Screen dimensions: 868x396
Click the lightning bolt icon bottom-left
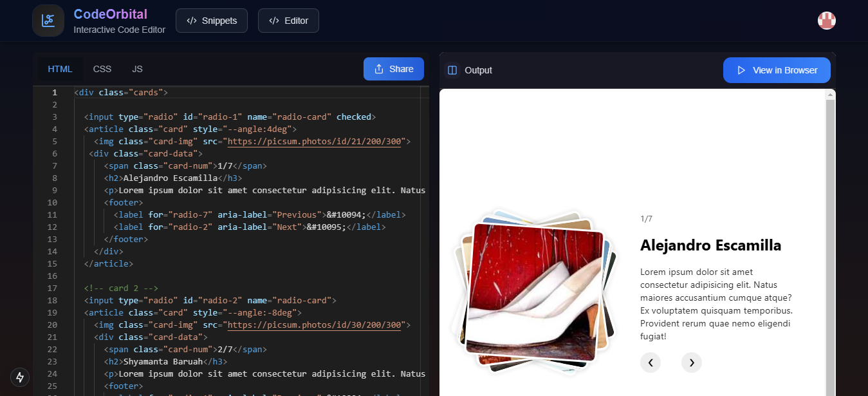19,377
